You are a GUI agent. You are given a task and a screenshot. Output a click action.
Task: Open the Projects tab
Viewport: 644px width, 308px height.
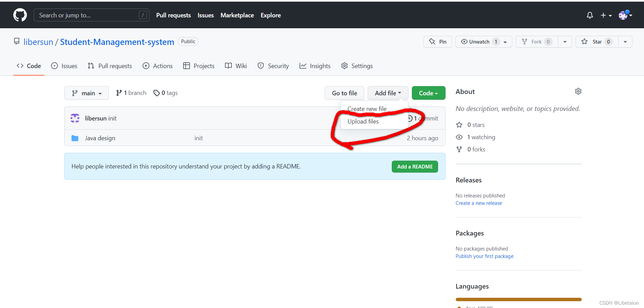pyautogui.click(x=199, y=66)
